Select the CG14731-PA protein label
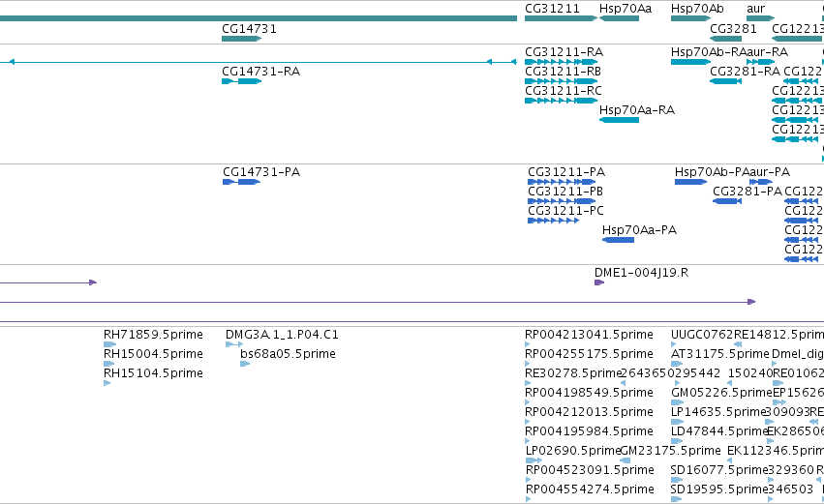The image size is (824, 504). coord(261,172)
